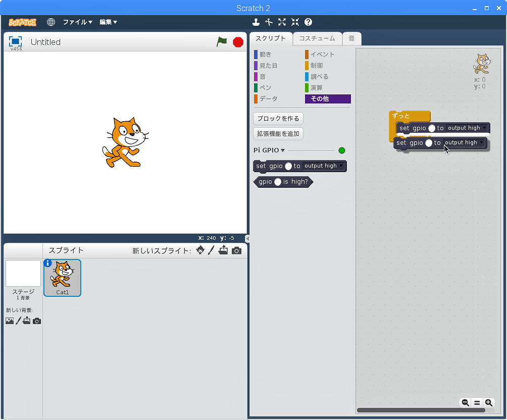This screenshot has width=507, height=420.
Task: Zoom in the scripts area
Action: click(489, 402)
